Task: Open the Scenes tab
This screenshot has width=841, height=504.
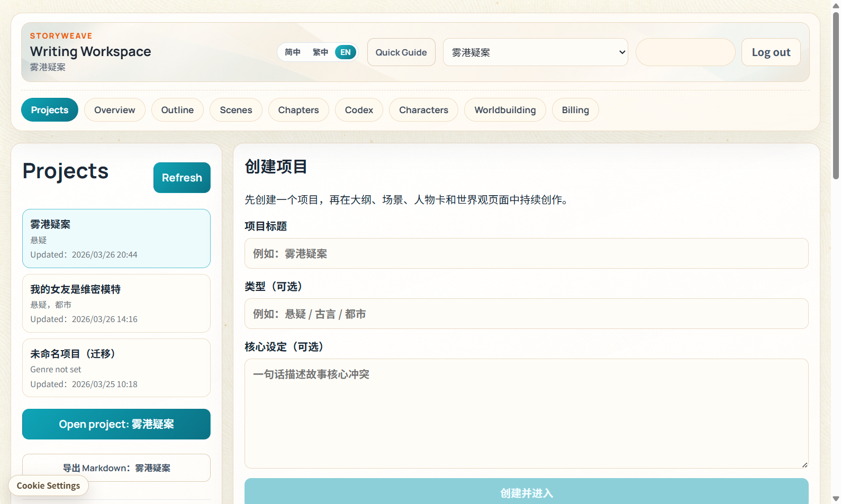Action: tap(236, 109)
